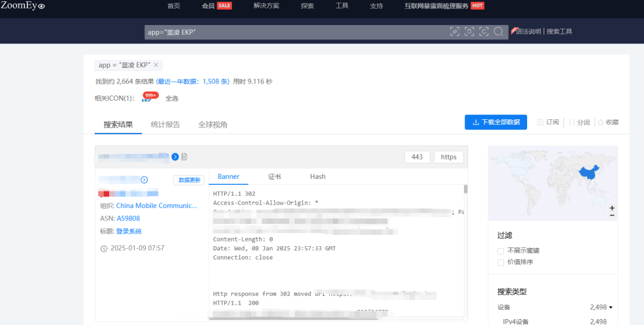The image size is (644, 325).
Task: Click the Content-Length: 0 banner line
Action: click(243, 239)
